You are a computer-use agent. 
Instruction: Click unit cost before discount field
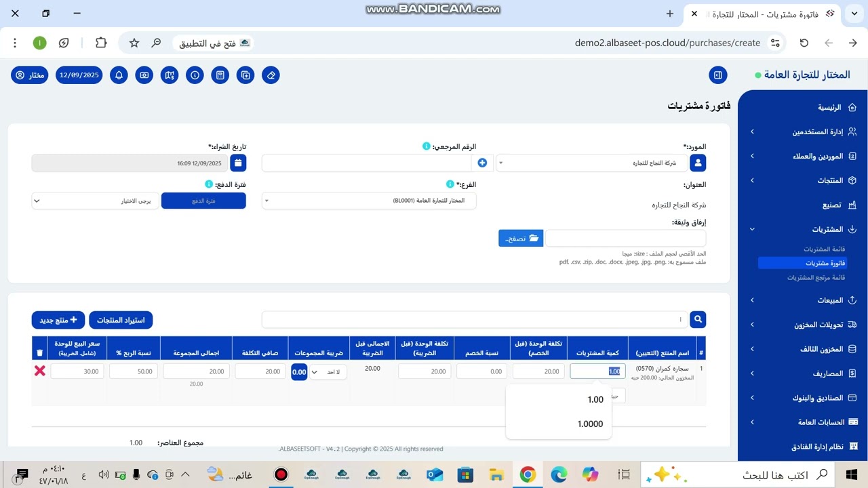pyautogui.click(x=538, y=371)
